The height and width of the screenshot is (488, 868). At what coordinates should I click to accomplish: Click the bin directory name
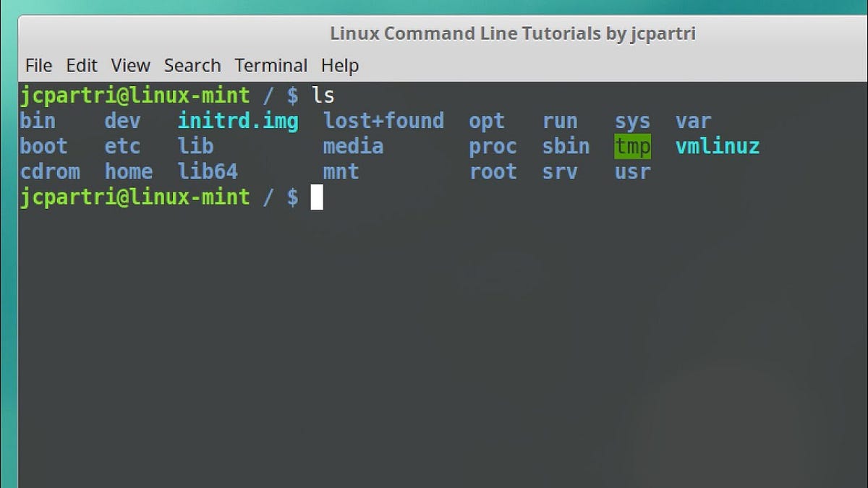click(38, 121)
